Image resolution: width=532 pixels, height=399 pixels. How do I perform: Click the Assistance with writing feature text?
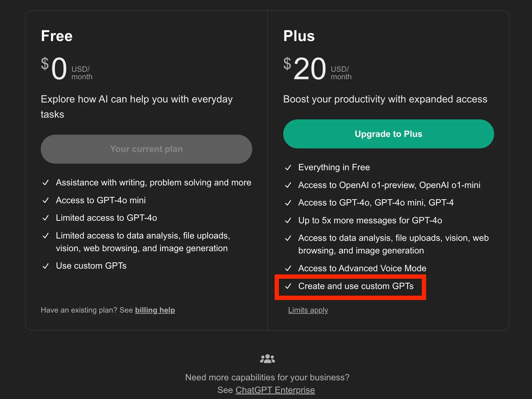click(154, 183)
